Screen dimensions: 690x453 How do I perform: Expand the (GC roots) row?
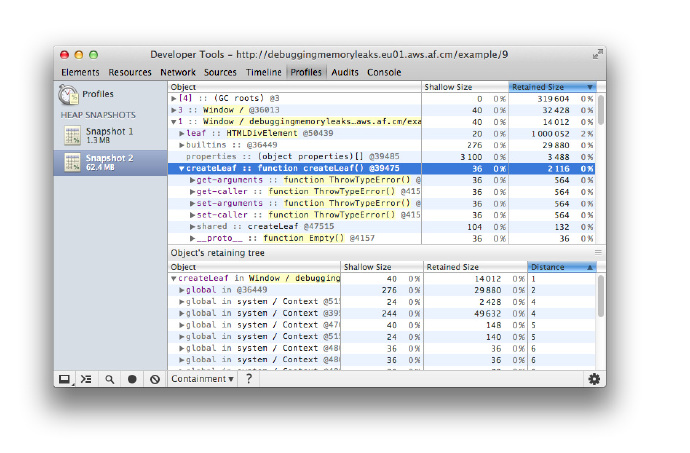pos(174,99)
